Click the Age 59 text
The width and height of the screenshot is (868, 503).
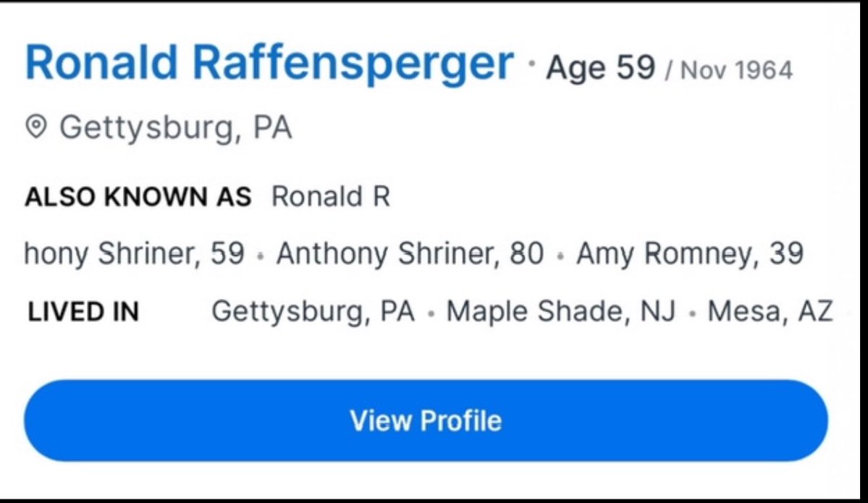[x=600, y=68]
